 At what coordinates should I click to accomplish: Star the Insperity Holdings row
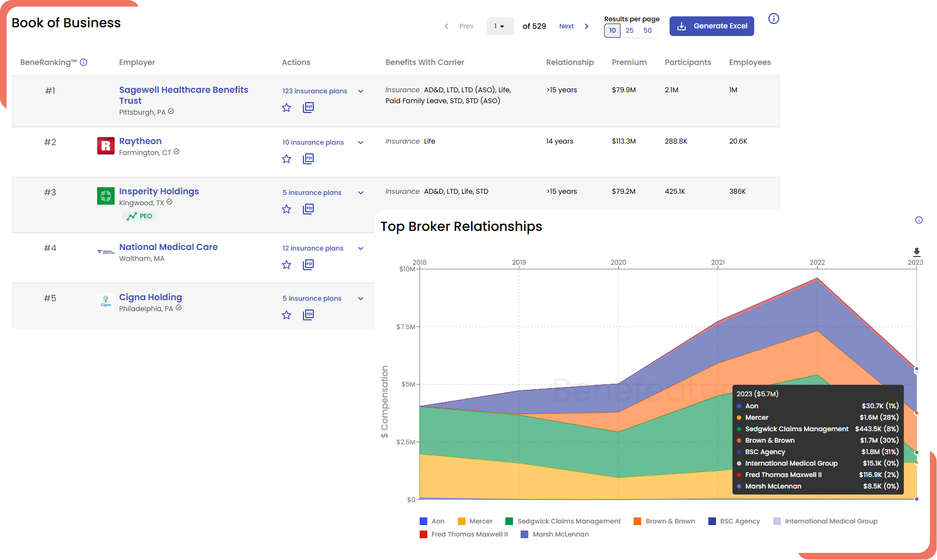287,209
